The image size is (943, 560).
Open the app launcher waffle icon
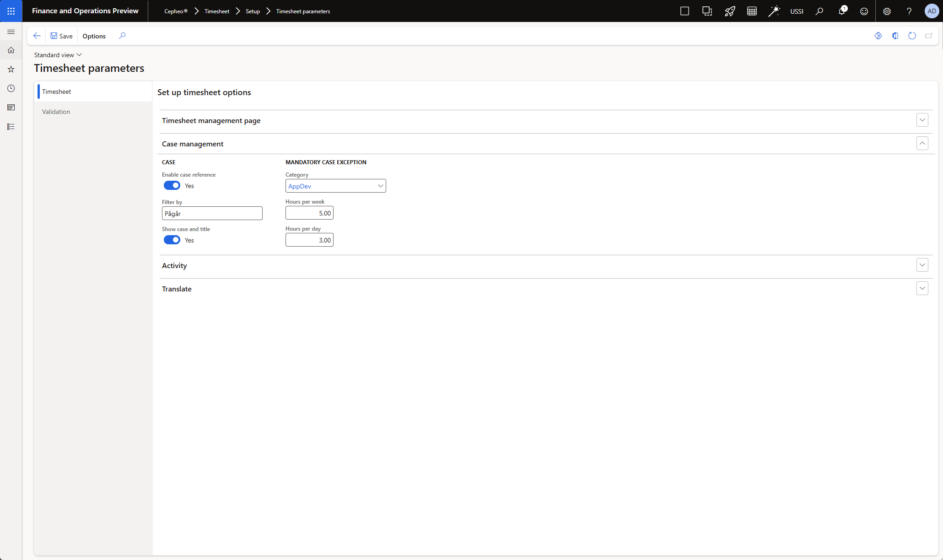tap(11, 11)
